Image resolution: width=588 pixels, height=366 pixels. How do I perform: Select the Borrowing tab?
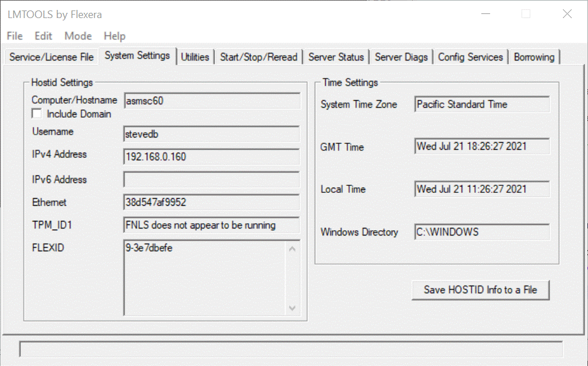(x=534, y=57)
